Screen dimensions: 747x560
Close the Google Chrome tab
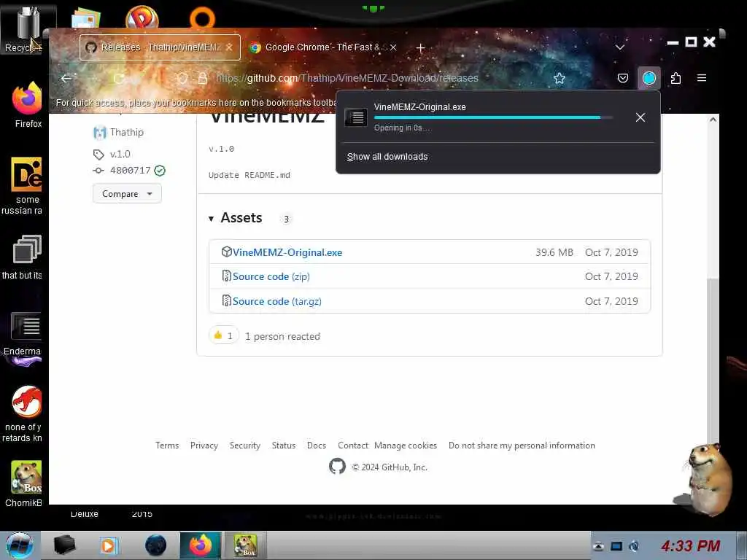393,47
